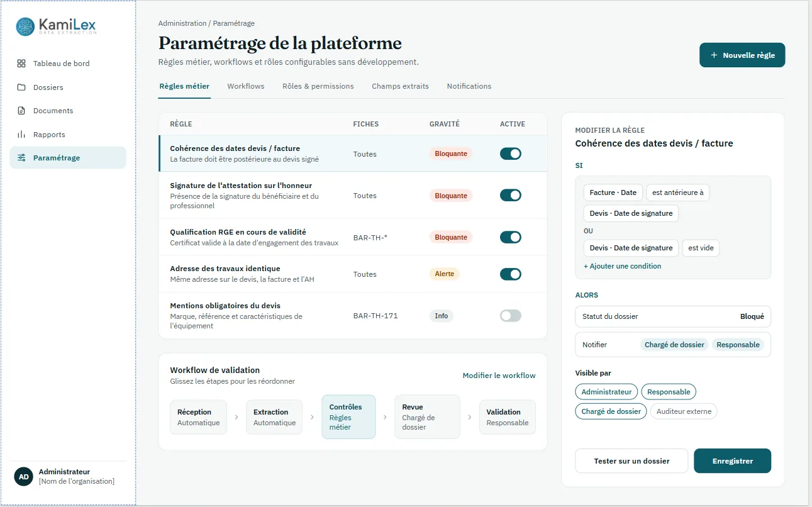
Task: Select the Extraction workflow step card
Action: point(274,417)
